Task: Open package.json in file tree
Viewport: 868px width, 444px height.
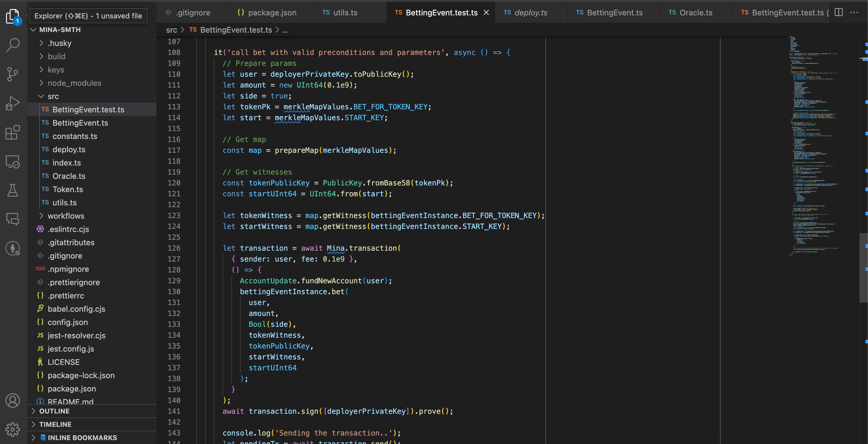Action: click(x=92, y=389)
